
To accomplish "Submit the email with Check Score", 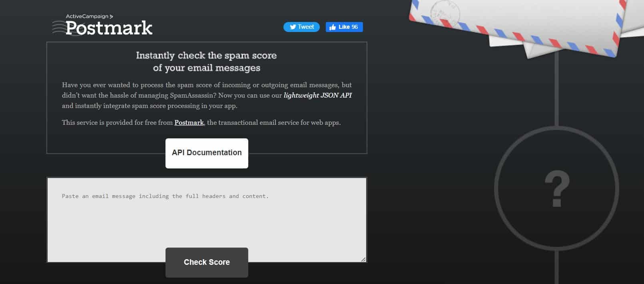I will click(x=207, y=262).
